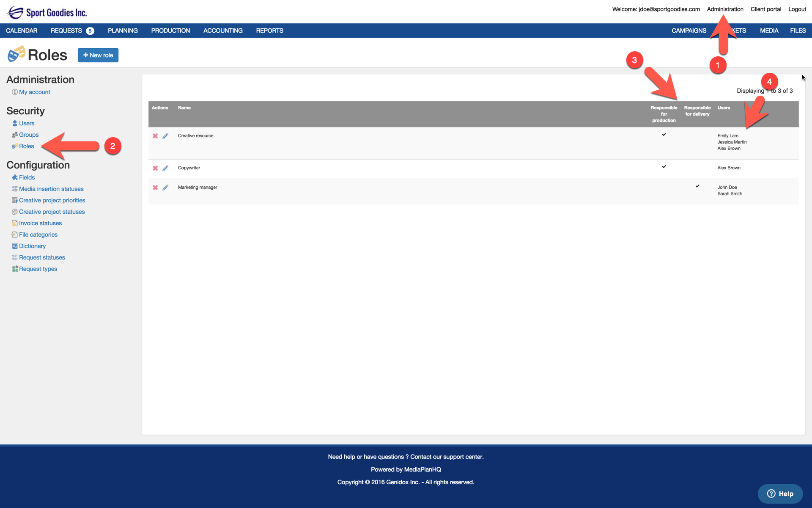Create a new role
The width and height of the screenshot is (812, 508).
click(x=98, y=55)
